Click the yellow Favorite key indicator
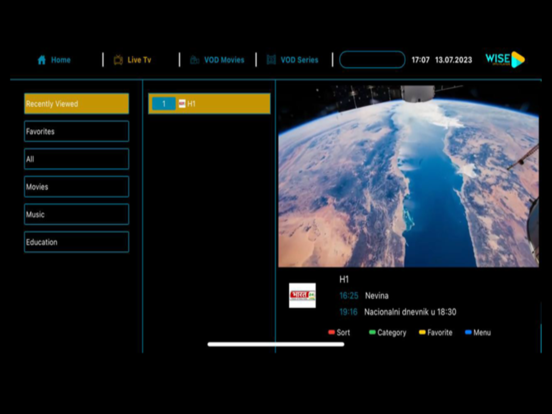This screenshot has height=414, width=552. click(x=422, y=332)
